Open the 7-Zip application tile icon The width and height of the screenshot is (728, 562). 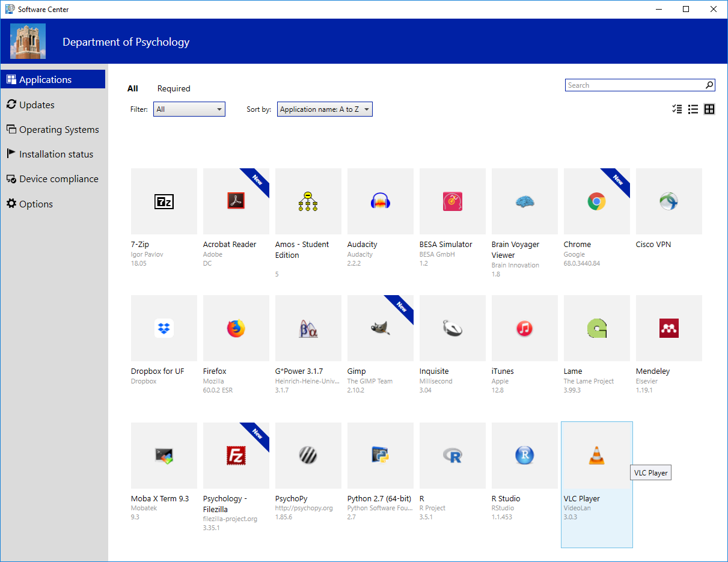click(164, 201)
